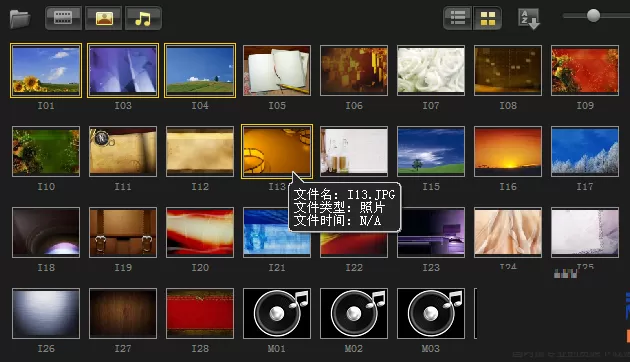
Task: Select the I09 red floral thumbnail
Action: pyautogui.click(x=585, y=70)
